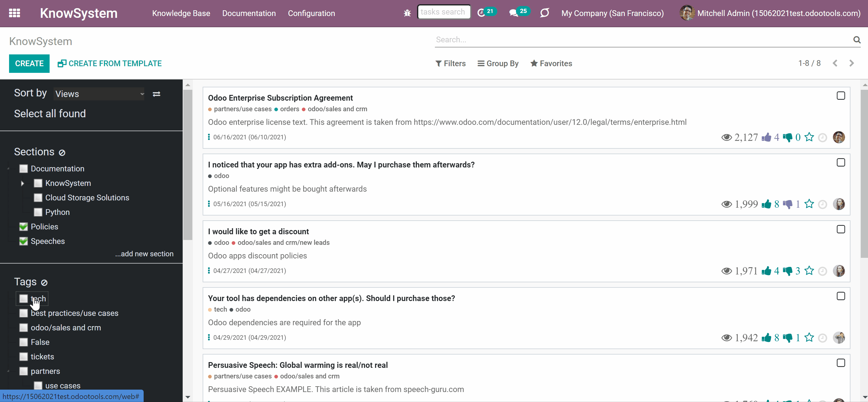Click CREATE FROM TEMPLATE
868x402 pixels.
pyautogui.click(x=109, y=63)
